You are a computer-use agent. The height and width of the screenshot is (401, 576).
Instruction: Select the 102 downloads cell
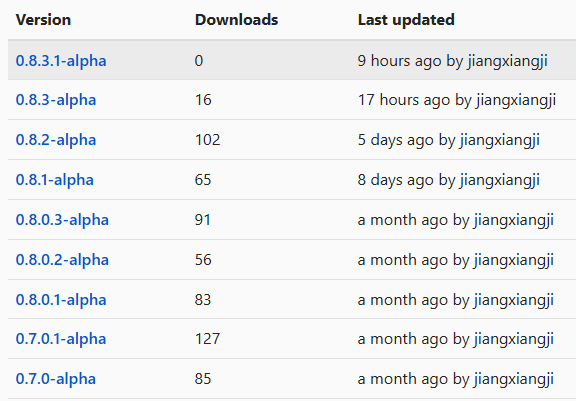(x=208, y=140)
